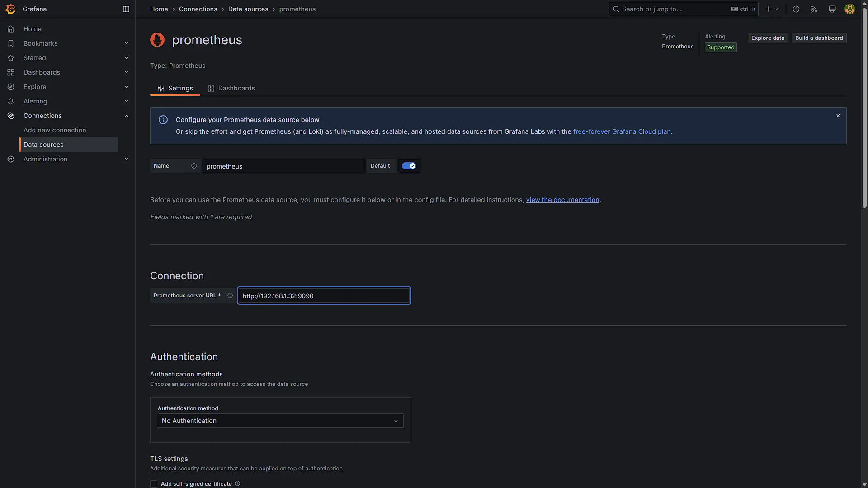Select Data sources in sidebar

pos(68,145)
